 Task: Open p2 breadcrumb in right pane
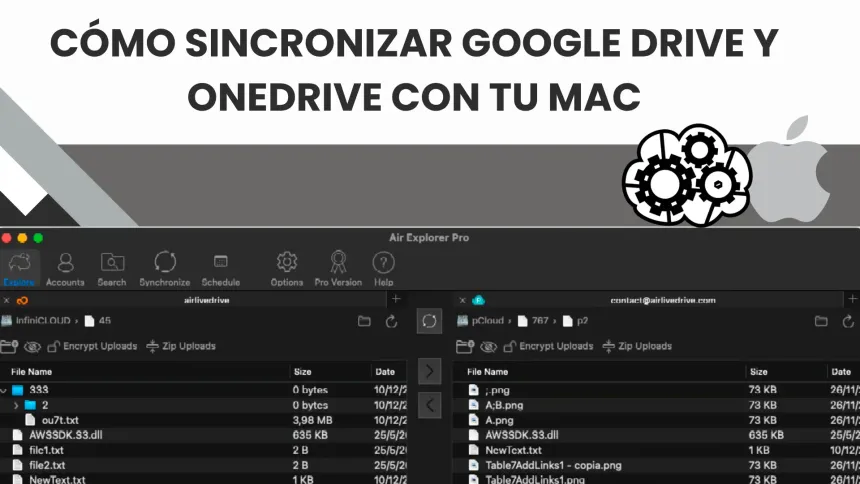575,321
